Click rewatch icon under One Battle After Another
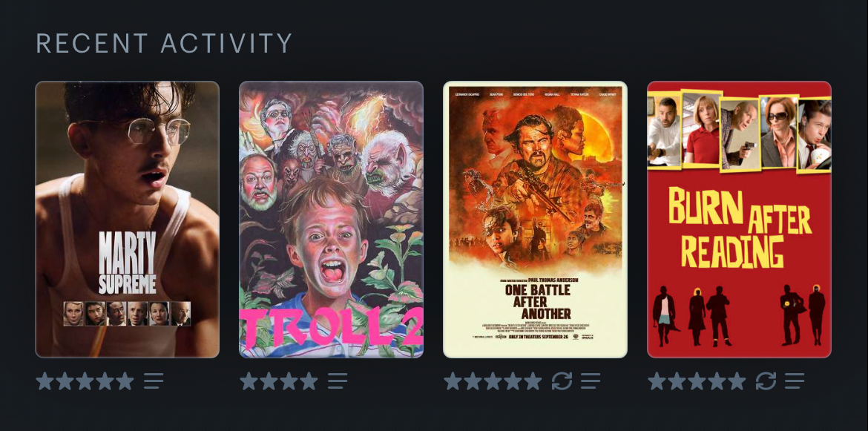This screenshot has height=431, width=868. pyautogui.click(x=562, y=381)
